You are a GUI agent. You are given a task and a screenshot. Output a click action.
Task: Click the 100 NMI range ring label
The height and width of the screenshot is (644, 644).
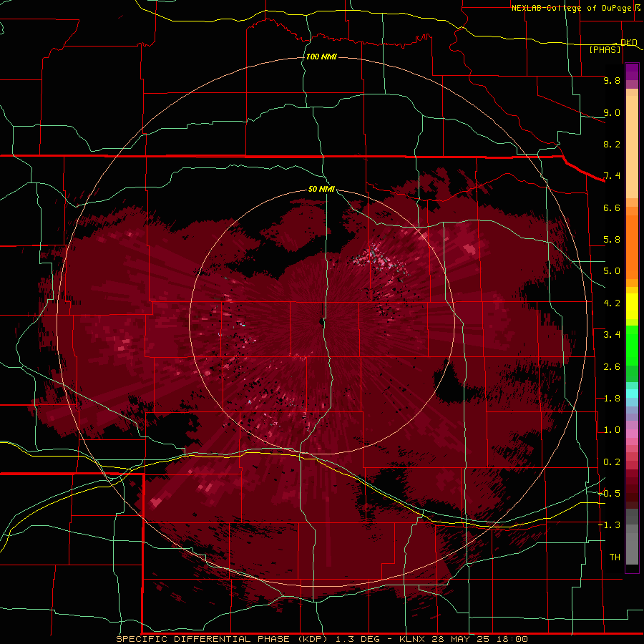(321, 57)
